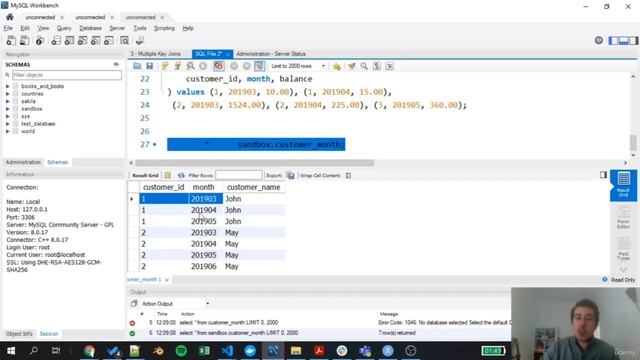Click the editor horizontal scrollbar
The width and height of the screenshot is (640, 360).
255,163
